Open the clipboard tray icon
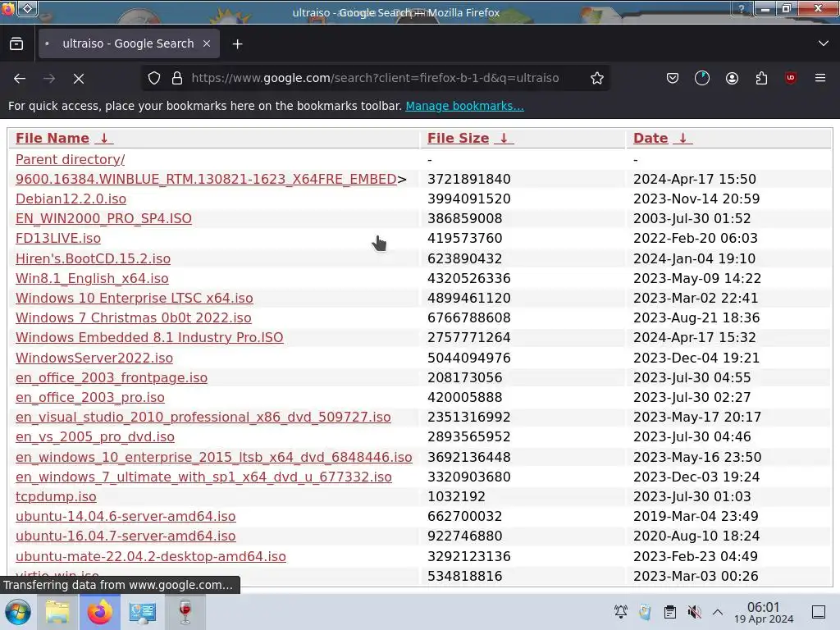The image size is (840, 630). click(x=669, y=612)
